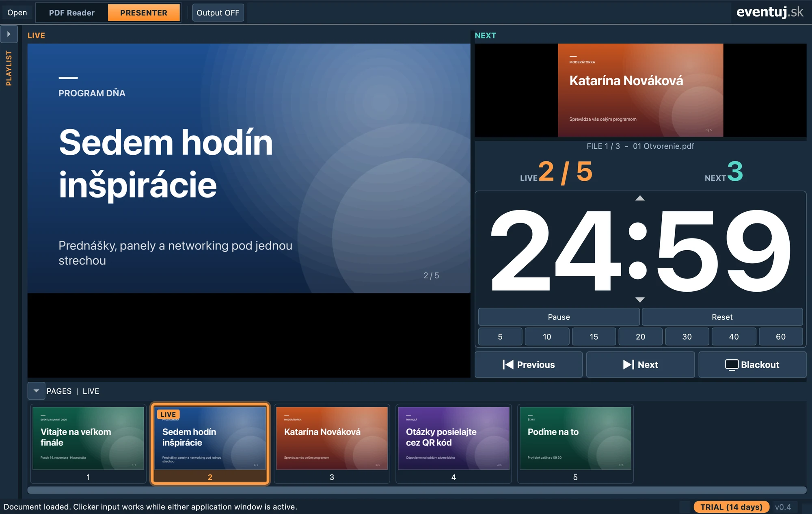Click the NEXT slide preview
812x514 pixels.
click(x=640, y=90)
